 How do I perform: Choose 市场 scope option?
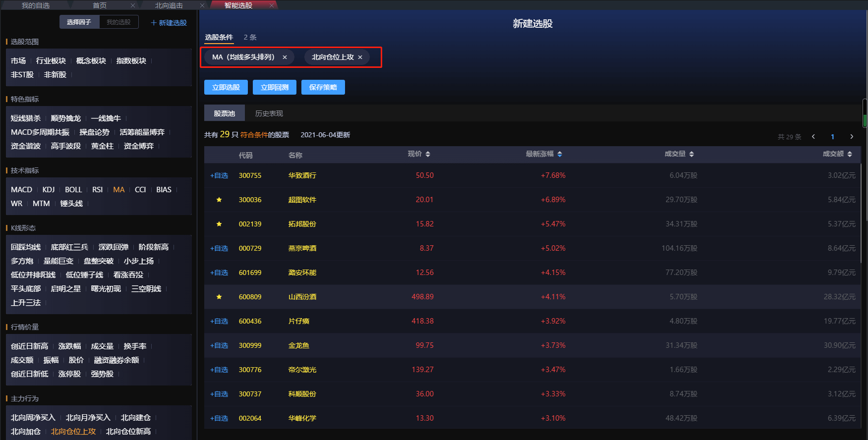click(x=18, y=61)
